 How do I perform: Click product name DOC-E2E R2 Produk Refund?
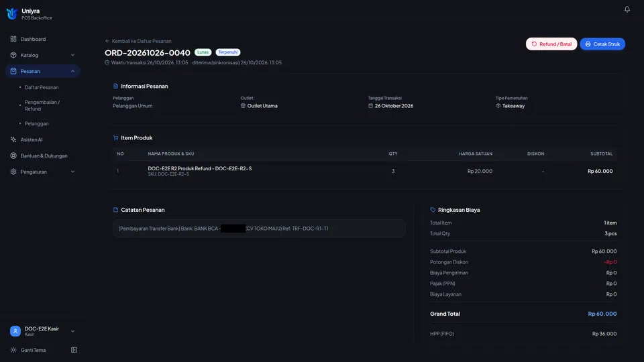point(200,168)
